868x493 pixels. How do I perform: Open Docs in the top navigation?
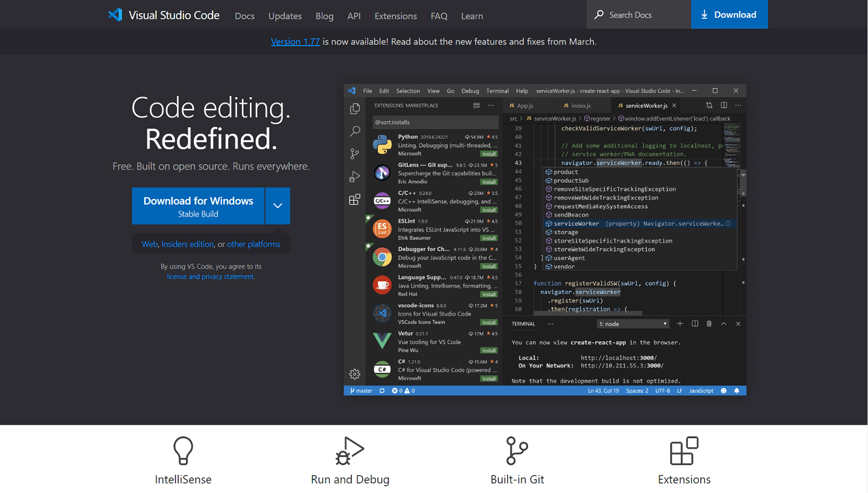coord(245,16)
